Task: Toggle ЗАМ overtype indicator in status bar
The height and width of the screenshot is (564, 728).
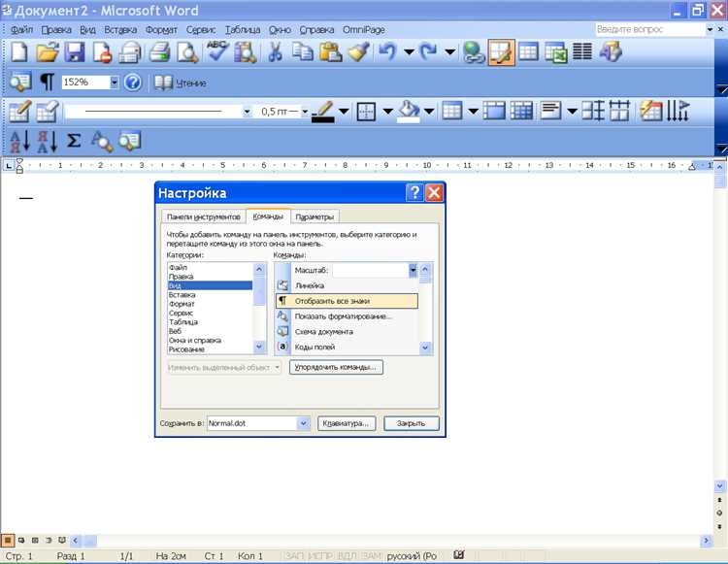Action: coord(372,555)
